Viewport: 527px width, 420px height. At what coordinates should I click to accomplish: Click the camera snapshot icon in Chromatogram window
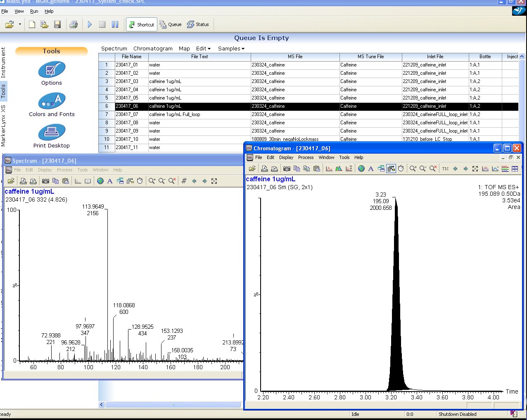pyautogui.click(x=287, y=169)
